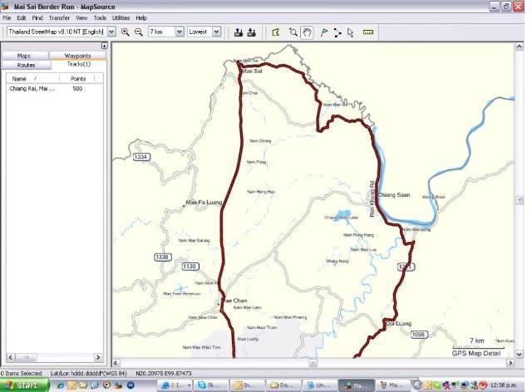The image size is (532, 392).
Task: Switch to the Maps tab
Action: pyautogui.click(x=25, y=56)
